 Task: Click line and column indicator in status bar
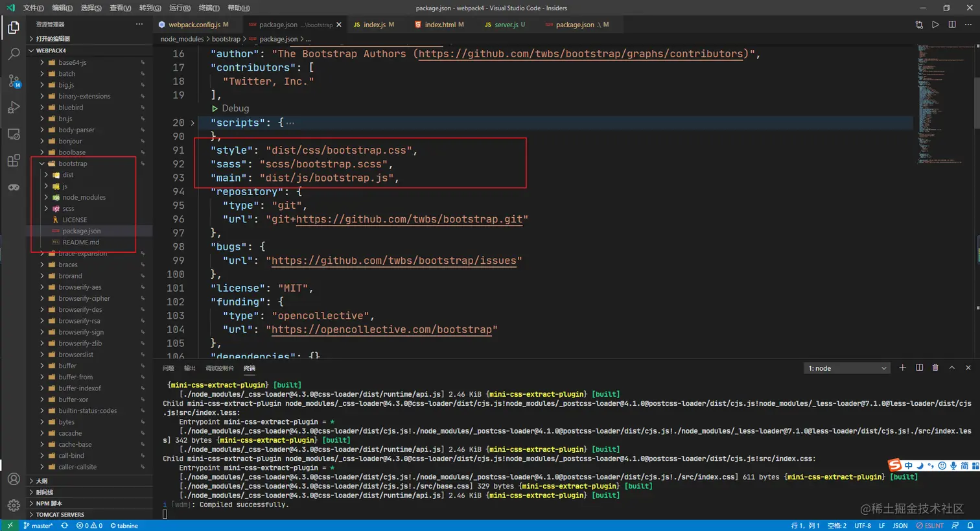click(x=806, y=526)
